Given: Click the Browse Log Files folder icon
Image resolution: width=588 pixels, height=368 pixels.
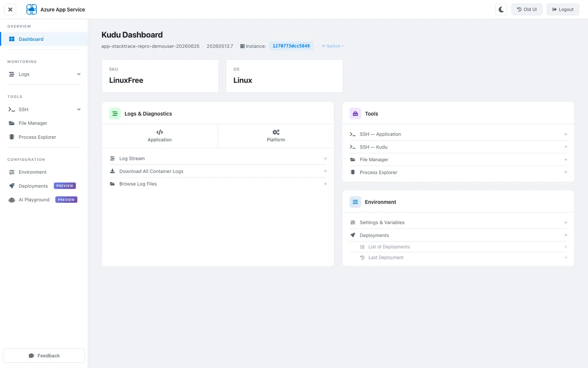Looking at the screenshot, I should tap(112, 184).
